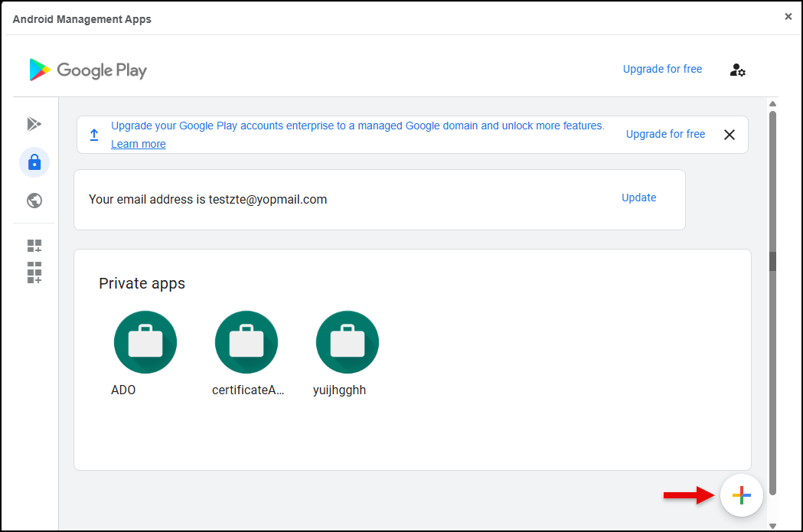Click the scrollbar up arrow
The image size is (803, 532).
772,104
